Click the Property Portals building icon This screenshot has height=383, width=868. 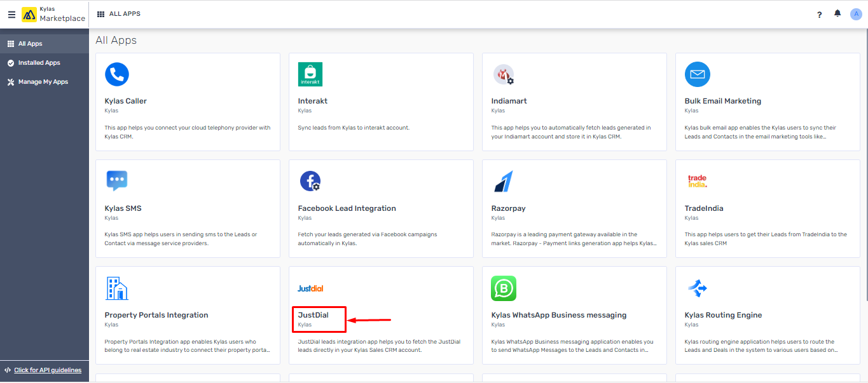[x=117, y=288]
